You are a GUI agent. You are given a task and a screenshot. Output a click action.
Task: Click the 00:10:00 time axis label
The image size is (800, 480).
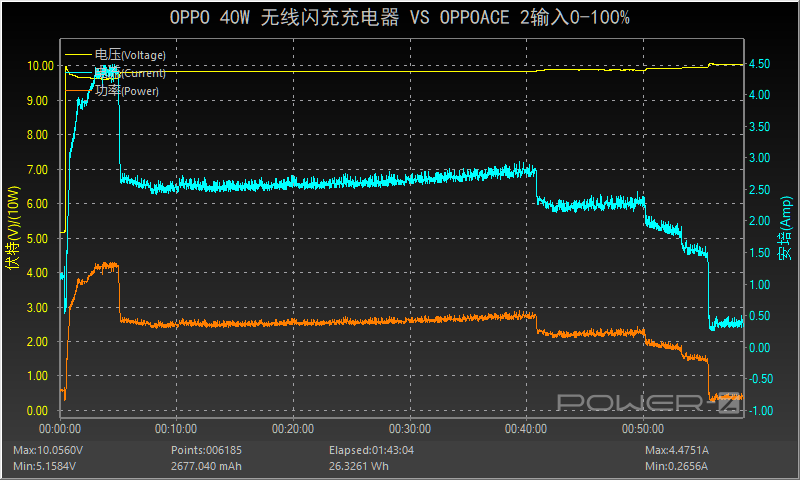(176, 428)
